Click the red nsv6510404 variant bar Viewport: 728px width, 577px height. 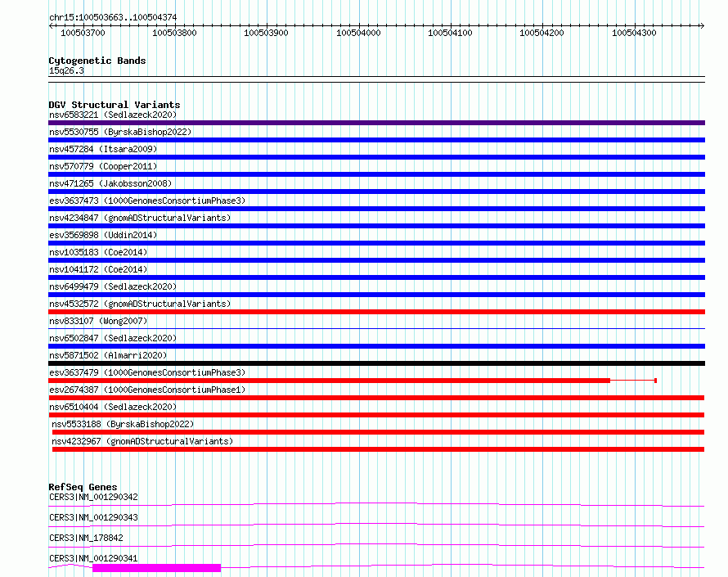[x=376, y=415]
